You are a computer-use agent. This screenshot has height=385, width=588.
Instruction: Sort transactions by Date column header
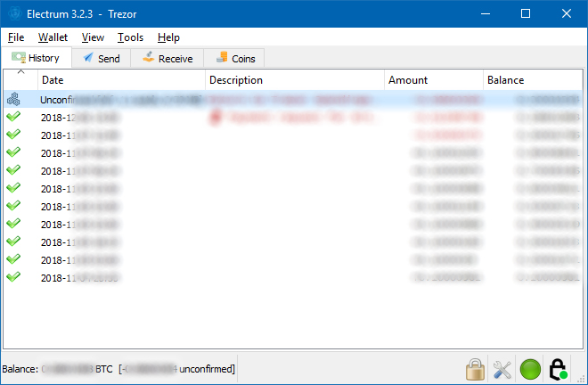(x=121, y=80)
